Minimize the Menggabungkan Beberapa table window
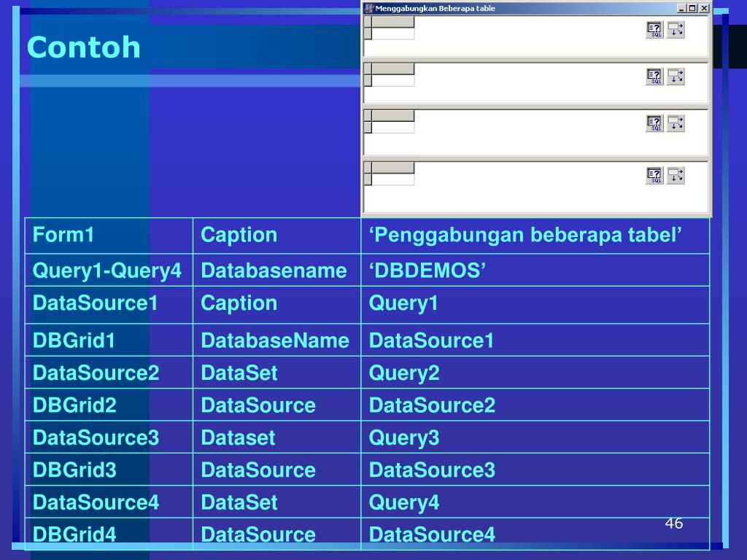This screenshot has height=560, width=747. pyautogui.click(x=682, y=8)
